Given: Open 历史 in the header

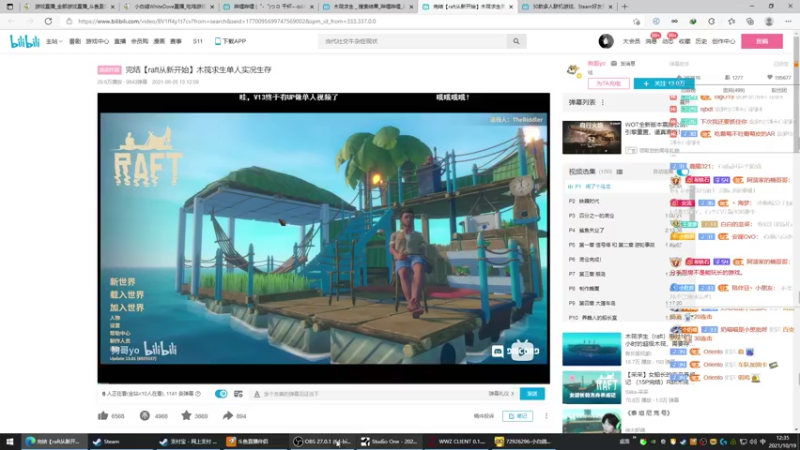Looking at the screenshot, I should [701, 41].
